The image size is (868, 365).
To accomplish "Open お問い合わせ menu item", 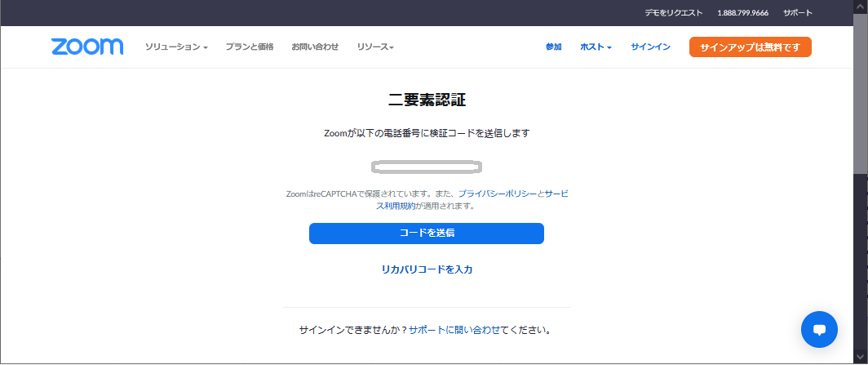I will point(315,47).
